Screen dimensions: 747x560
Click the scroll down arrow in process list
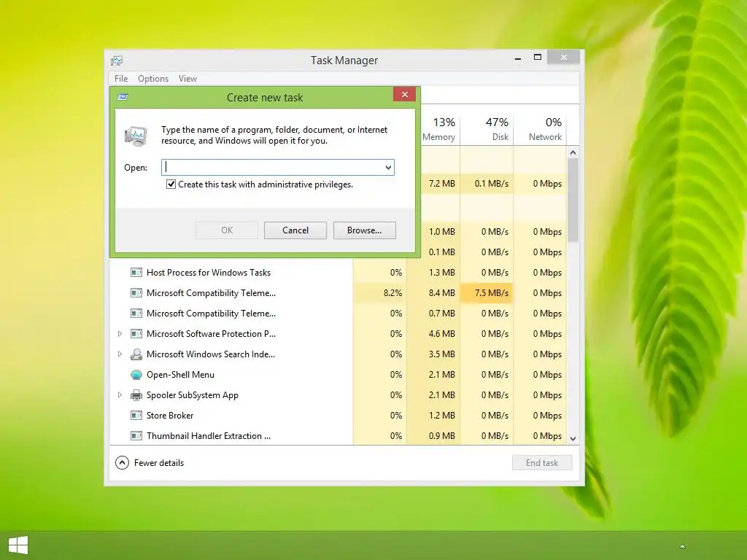pyautogui.click(x=573, y=438)
